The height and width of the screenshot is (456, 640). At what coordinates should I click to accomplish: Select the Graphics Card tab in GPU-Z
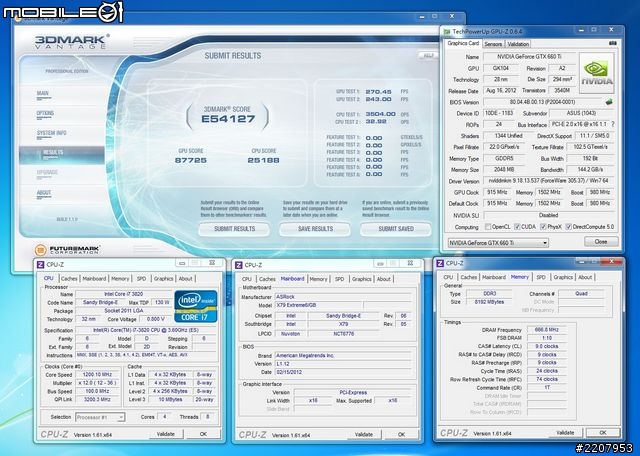click(463, 43)
